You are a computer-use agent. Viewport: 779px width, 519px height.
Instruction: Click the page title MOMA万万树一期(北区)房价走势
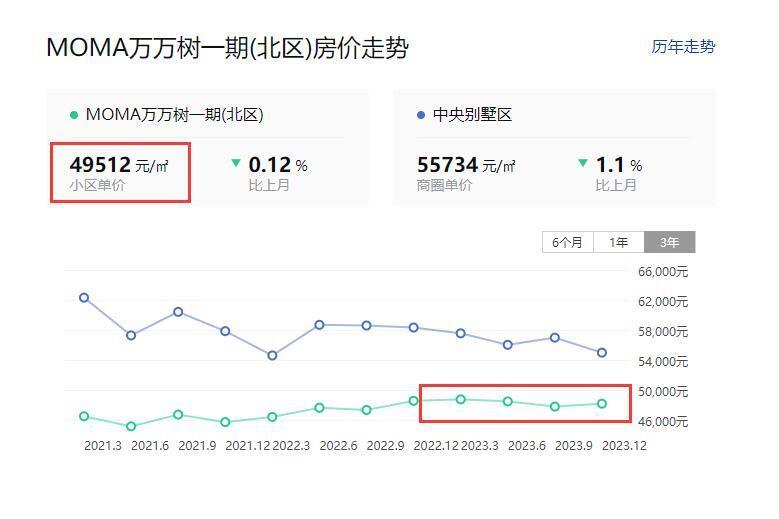(x=228, y=48)
